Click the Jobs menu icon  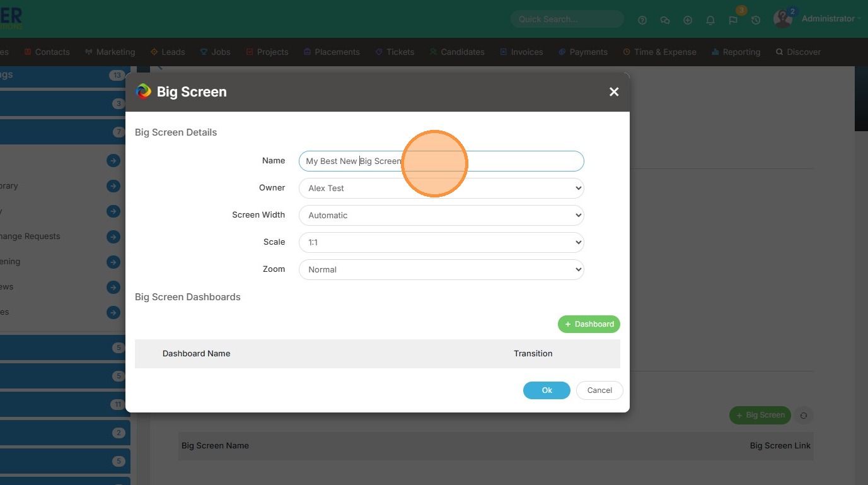pos(204,52)
